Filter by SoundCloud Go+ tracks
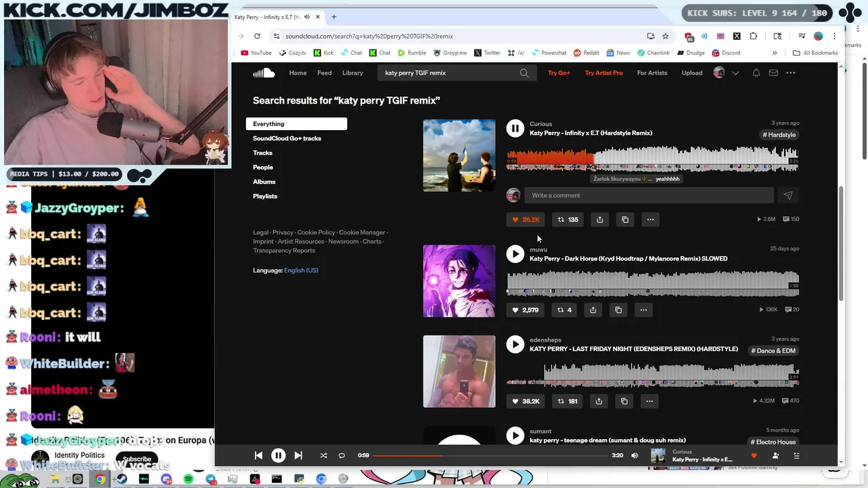This screenshot has width=868, height=488. (287, 138)
